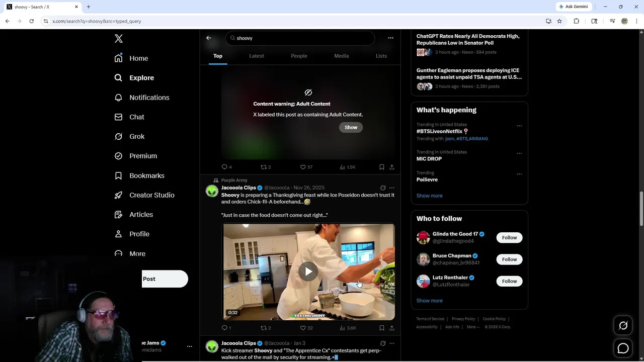Expand the More menu in sidebar
The width and height of the screenshot is (644, 362).
click(x=130, y=253)
